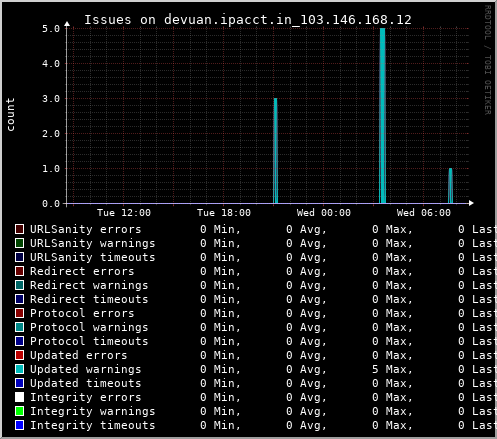Click the Integrity timeouts blue swatch
The image size is (497, 439).
point(19,425)
